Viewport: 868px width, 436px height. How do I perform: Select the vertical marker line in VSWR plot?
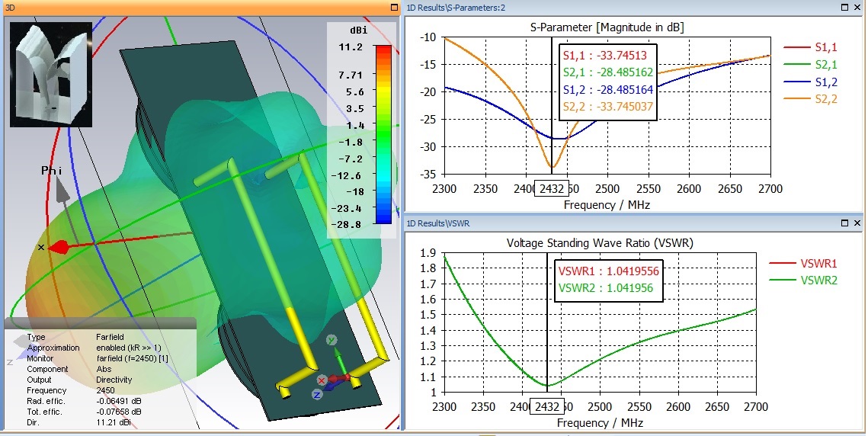[547, 322]
